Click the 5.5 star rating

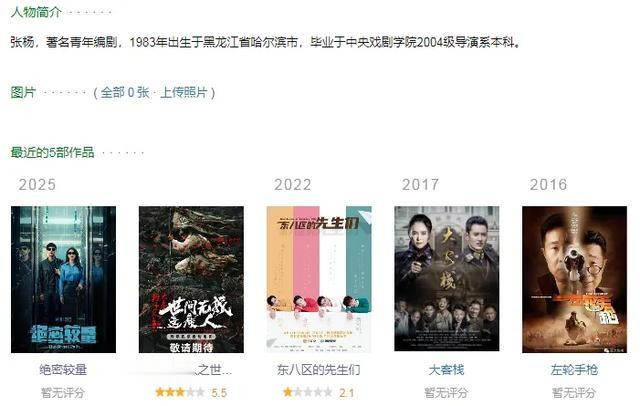(191, 393)
